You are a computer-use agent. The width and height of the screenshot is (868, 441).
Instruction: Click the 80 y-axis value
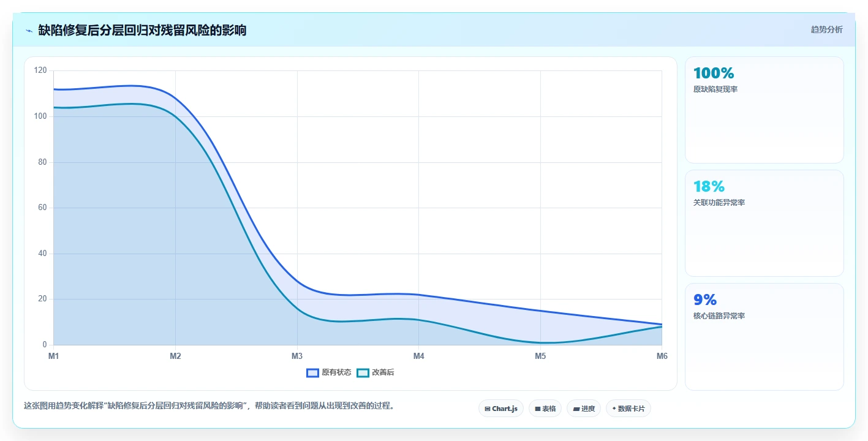coord(42,162)
